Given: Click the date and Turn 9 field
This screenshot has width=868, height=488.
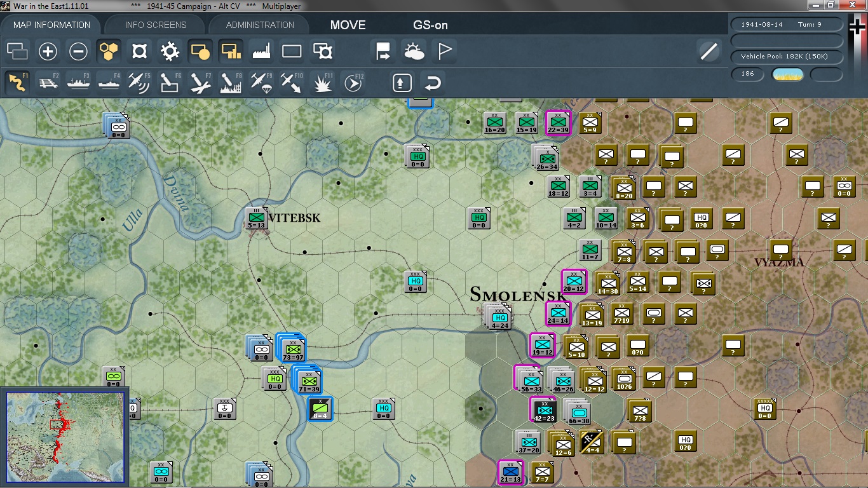Looking at the screenshot, I should click(x=788, y=24).
